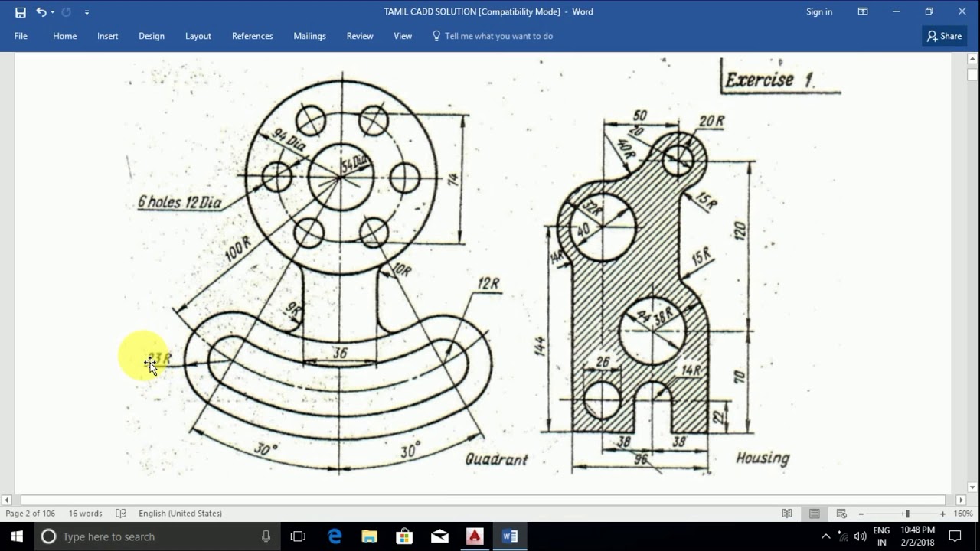Click the lightbulb Tell me icon
Image resolution: width=980 pixels, height=551 pixels.
click(x=436, y=35)
